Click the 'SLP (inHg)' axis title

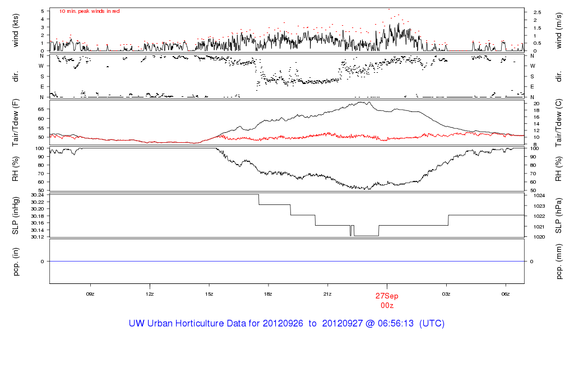click(x=15, y=216)
